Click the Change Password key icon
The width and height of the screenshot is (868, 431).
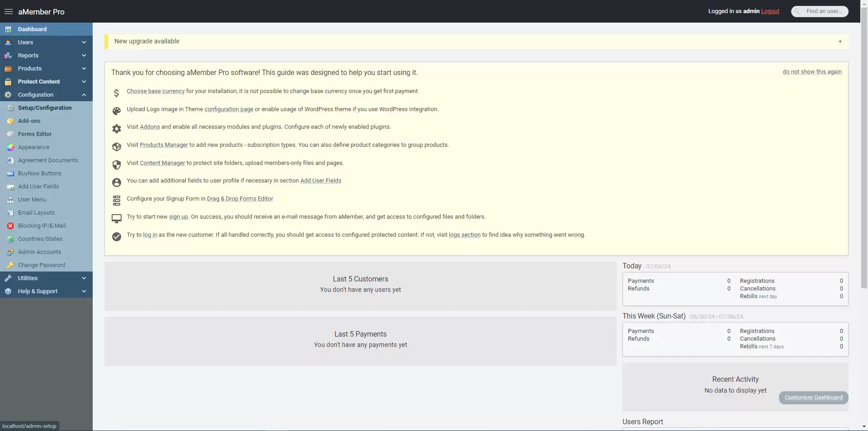10,265
